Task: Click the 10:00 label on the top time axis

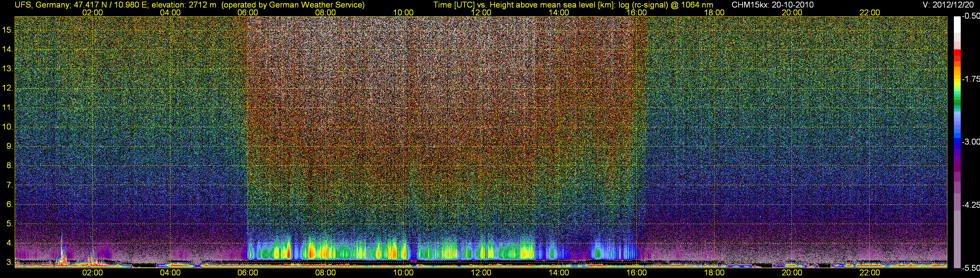Action: (403, 12)
